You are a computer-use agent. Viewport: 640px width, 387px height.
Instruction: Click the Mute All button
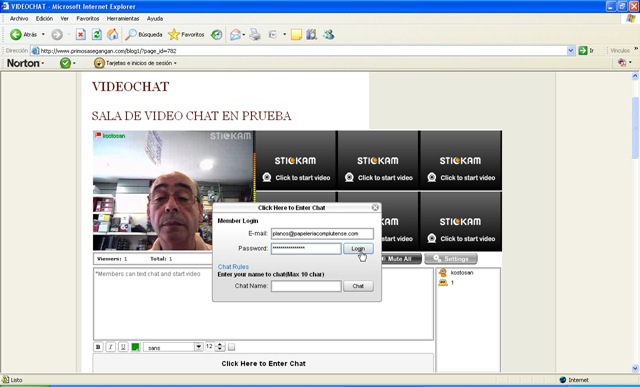[400, 259]
